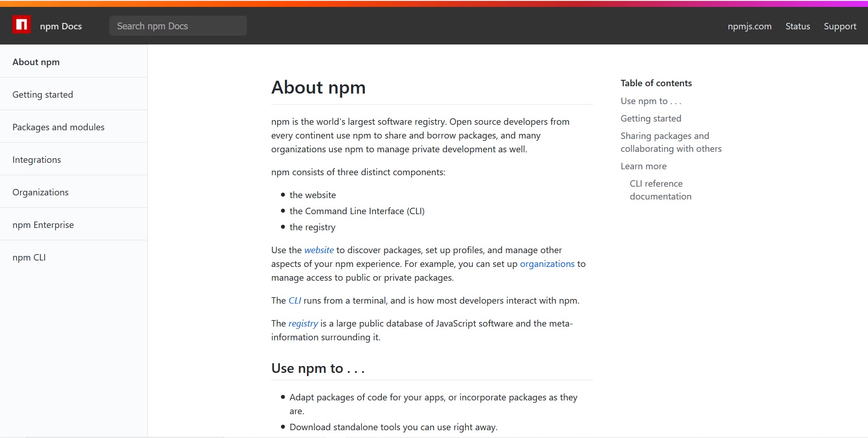Follow the italic registry link
The height and width of the screenshot is (438, 868).
tap(303, 323)
